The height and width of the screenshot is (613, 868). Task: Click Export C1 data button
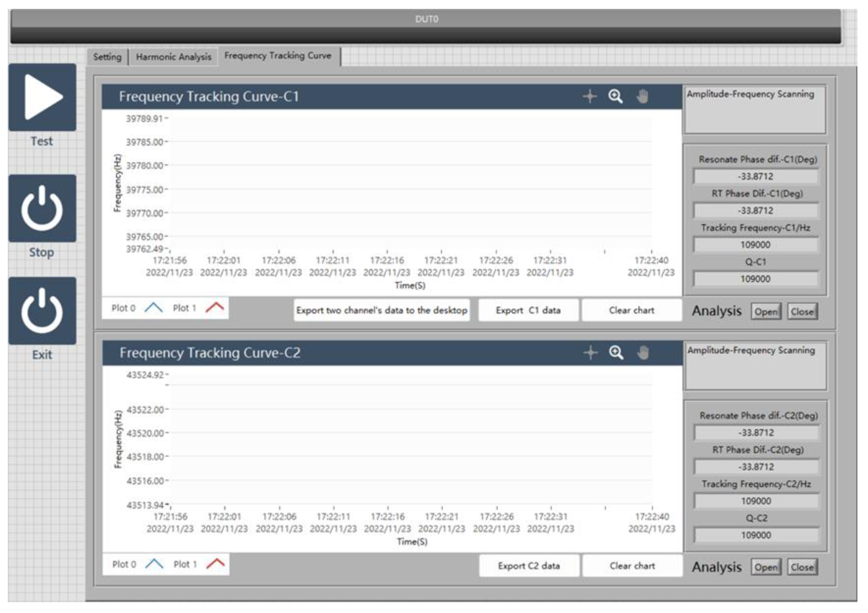point(528,310)
